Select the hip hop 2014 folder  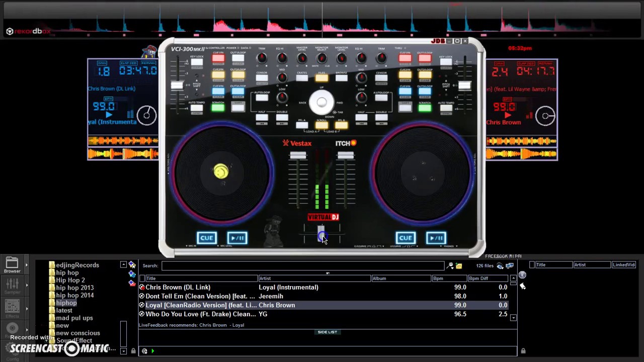(x=74, y=295)
